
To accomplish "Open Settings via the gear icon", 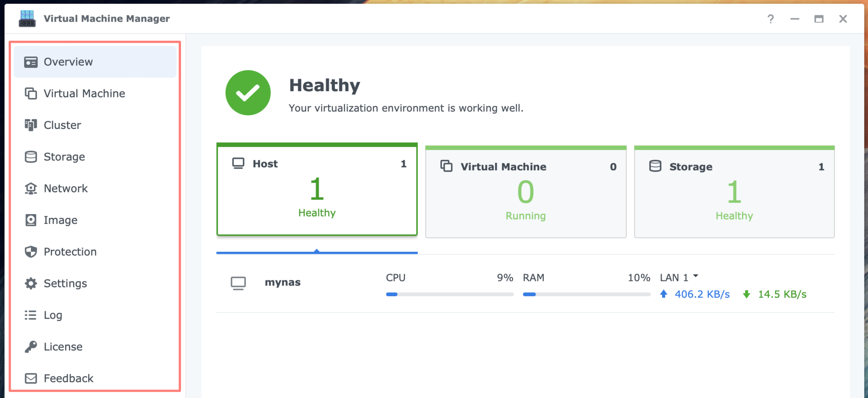I will (x=30, y=283).
